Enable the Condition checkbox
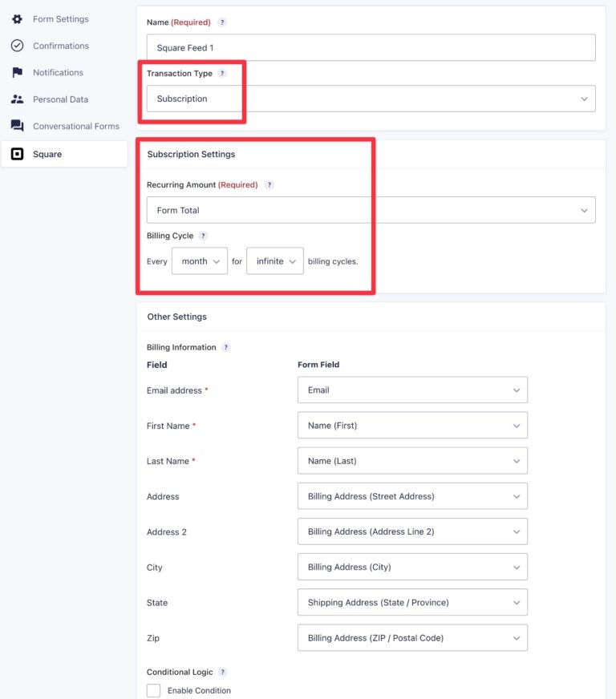 tap(153, 690)
